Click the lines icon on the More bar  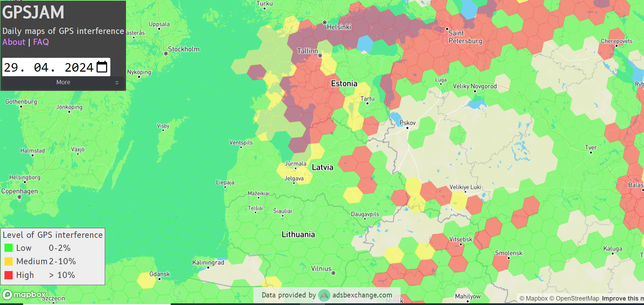coord(117,83)
